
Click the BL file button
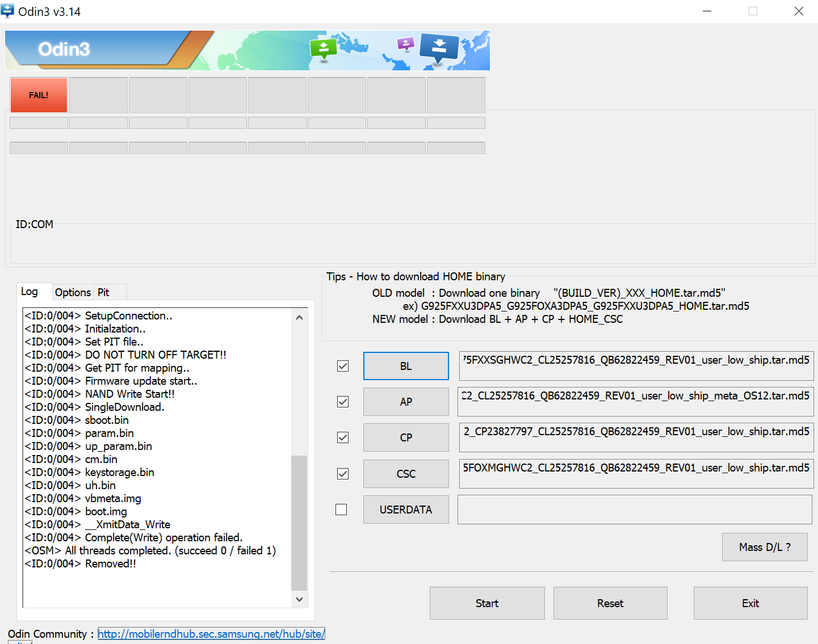[406, 366]
